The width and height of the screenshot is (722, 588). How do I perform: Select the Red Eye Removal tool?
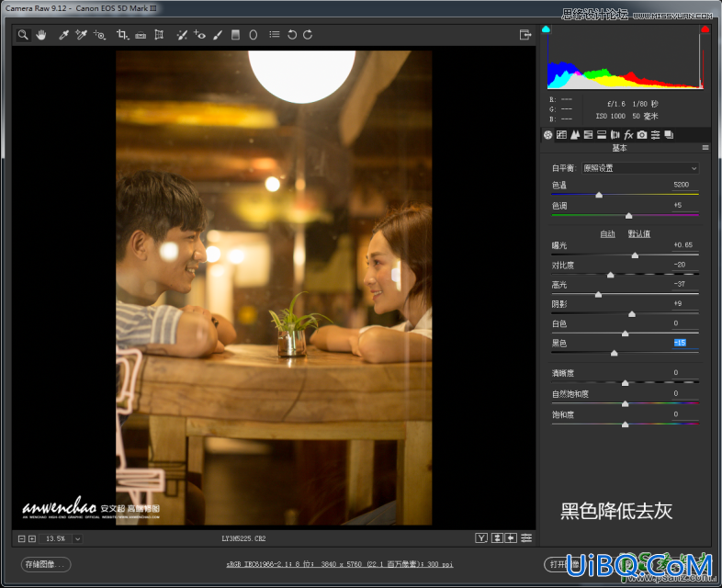[x=200, y=35]
